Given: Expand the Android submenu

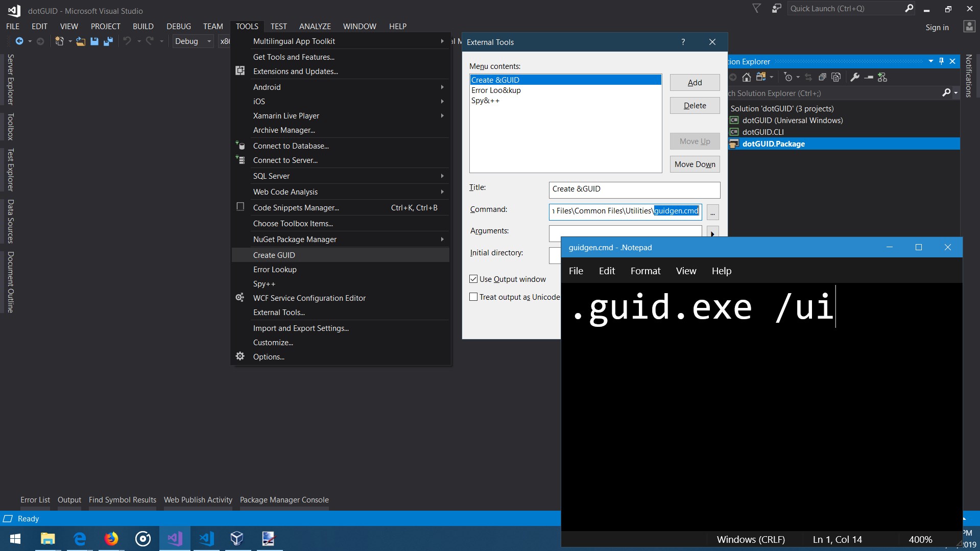Looking at the screenshot, I should coord(442,87).
